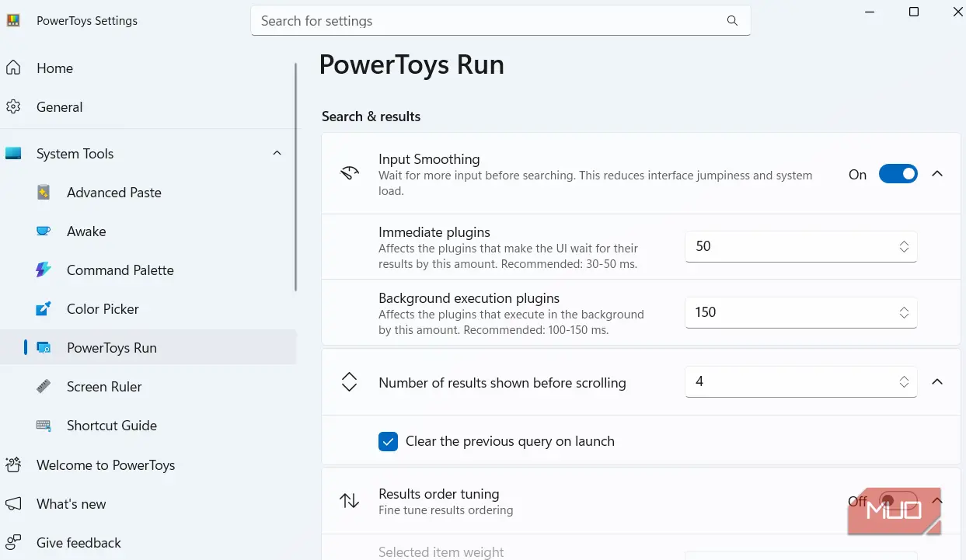966x560 pixels.
Task: Click the Screen Ruler icon
Action: [44, 387]
